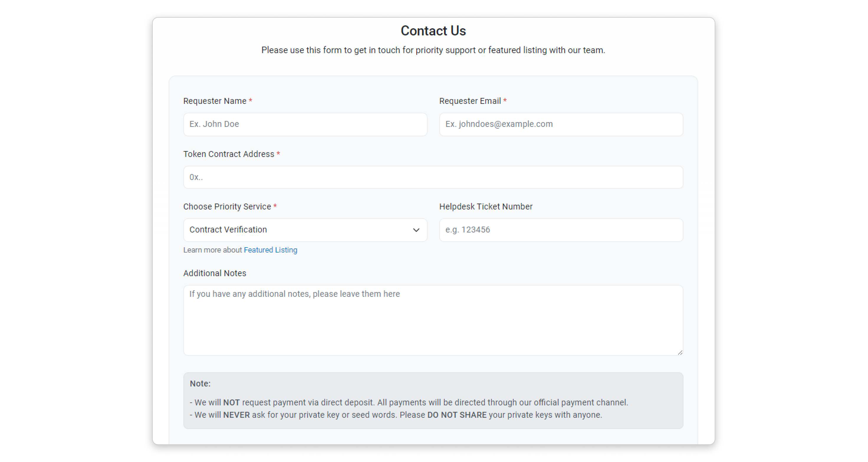Click the Helpdesk Ticket Number label

(x=486, y=207)
